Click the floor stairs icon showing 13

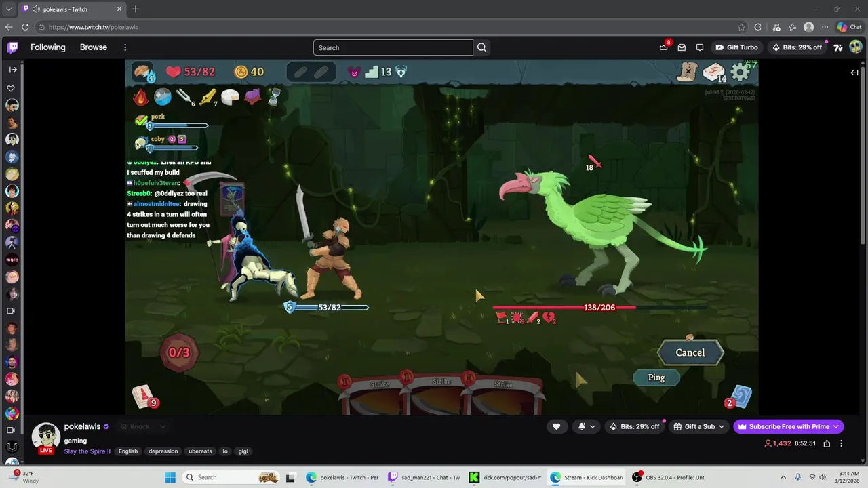[378, 72]
